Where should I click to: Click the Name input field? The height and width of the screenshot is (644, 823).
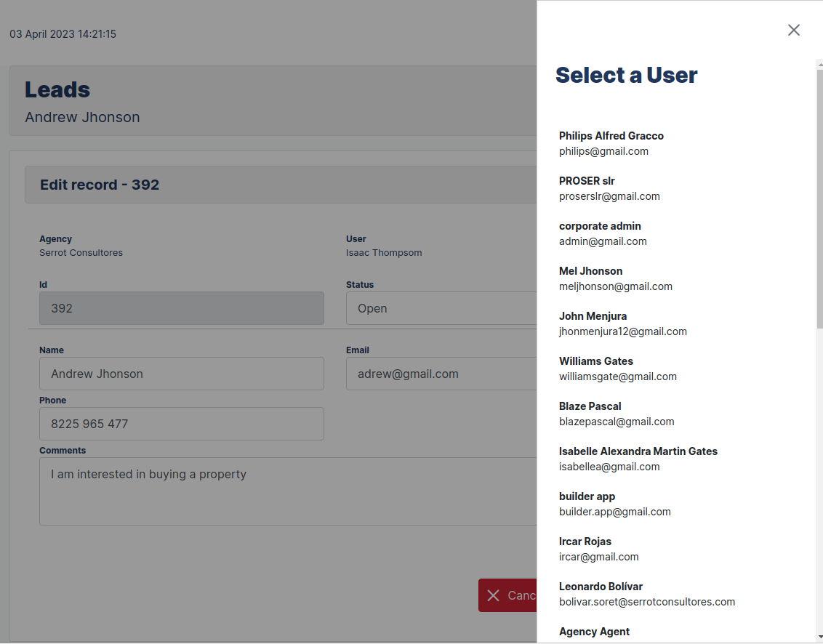pos(181,374)
